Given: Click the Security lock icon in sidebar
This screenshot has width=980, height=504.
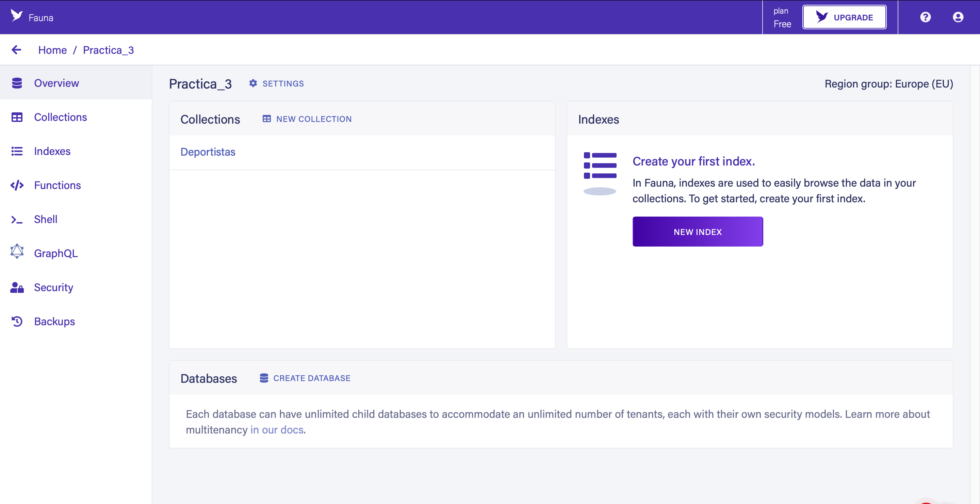Looking at the screenshot, I should (x=17, y=287).
